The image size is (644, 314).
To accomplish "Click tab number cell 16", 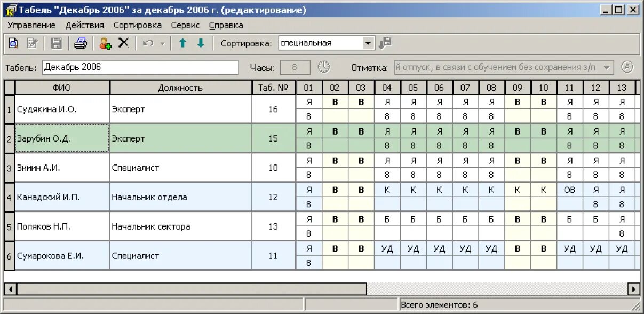I will [273, 109].
